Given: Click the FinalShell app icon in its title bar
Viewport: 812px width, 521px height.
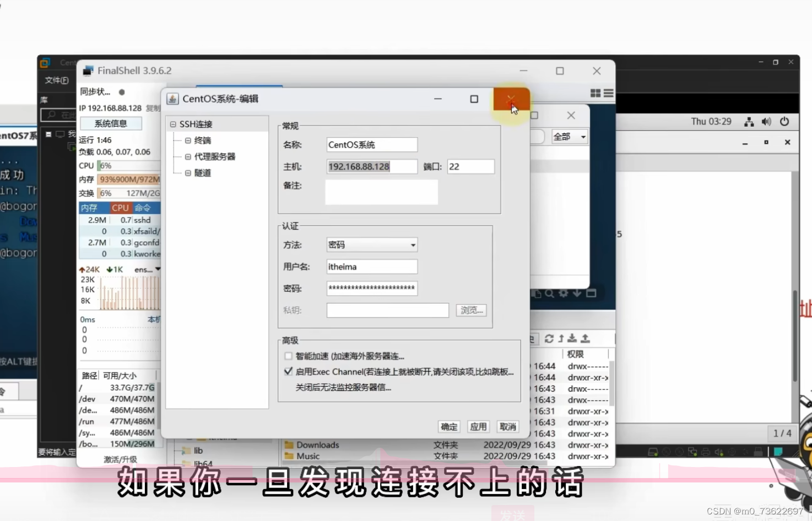Looking at the screenshot, I should coord(88,70).
